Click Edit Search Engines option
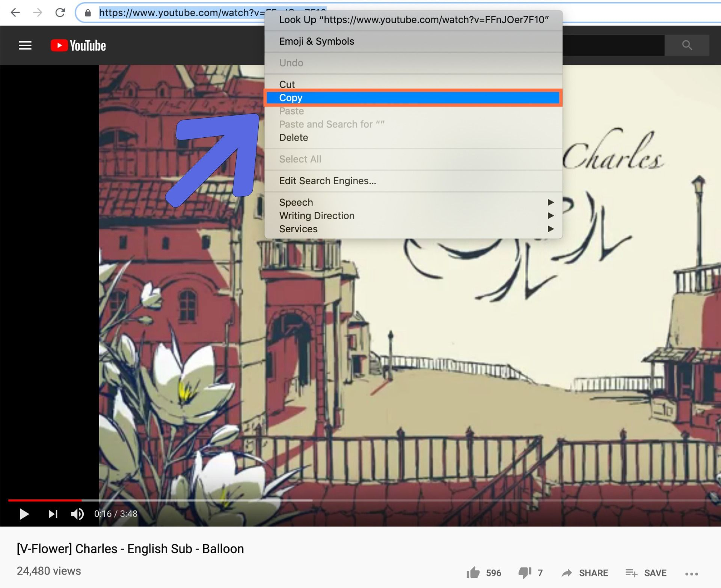Screen dimensions: 721x588 [327, 181]
